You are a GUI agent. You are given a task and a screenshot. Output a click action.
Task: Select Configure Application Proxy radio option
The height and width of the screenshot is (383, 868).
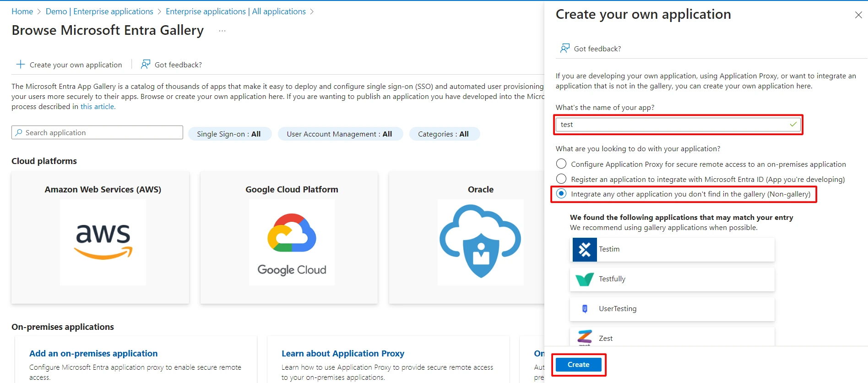click(561, 164)
